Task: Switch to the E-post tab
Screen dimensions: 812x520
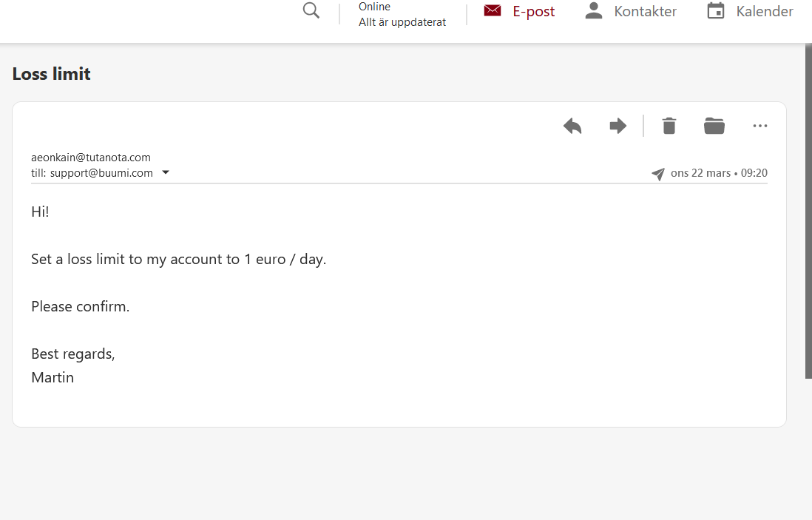Action: (x=519, y=11)
